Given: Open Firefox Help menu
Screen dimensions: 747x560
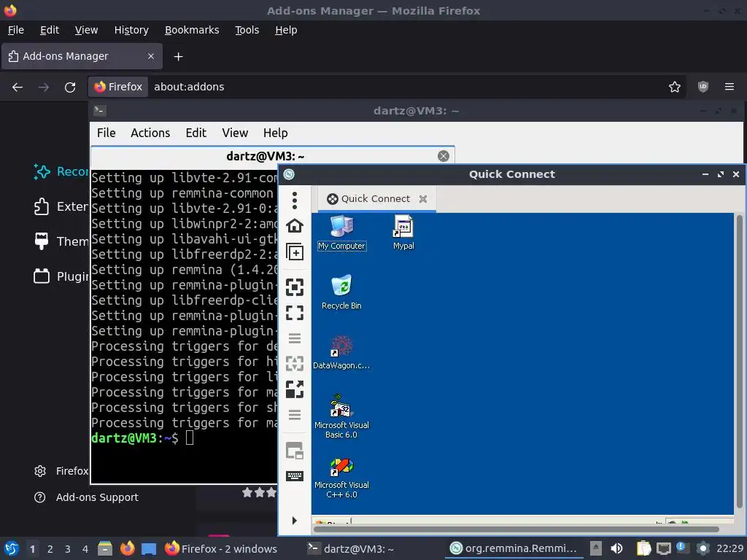Looking at the screenshot, I should coord(286,30).
